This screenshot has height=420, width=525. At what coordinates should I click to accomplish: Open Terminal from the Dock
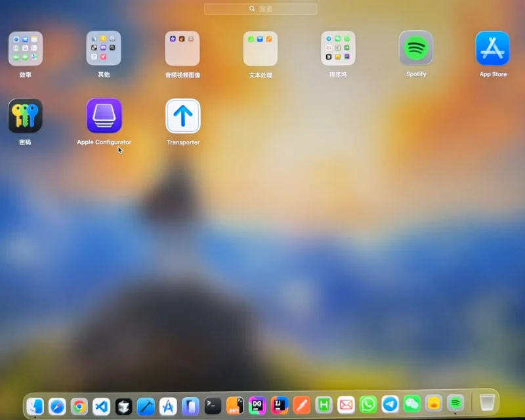213,406
